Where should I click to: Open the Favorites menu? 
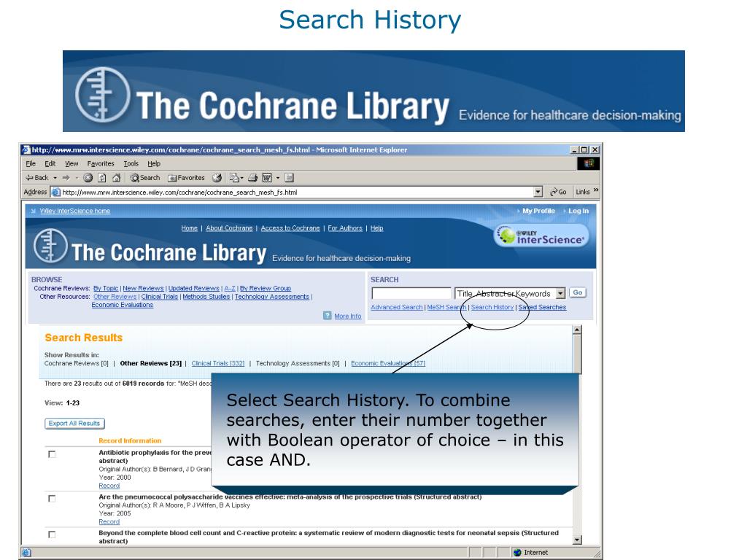101,163
